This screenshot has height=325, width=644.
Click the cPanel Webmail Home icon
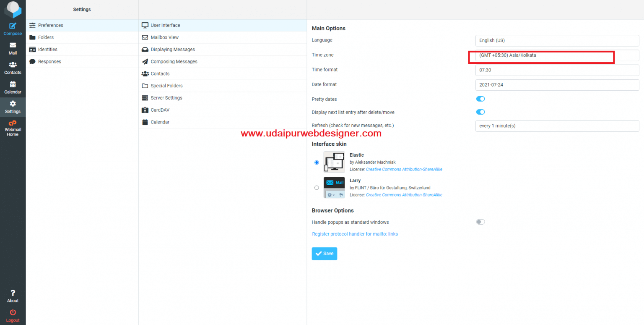(x=13, y=123)
